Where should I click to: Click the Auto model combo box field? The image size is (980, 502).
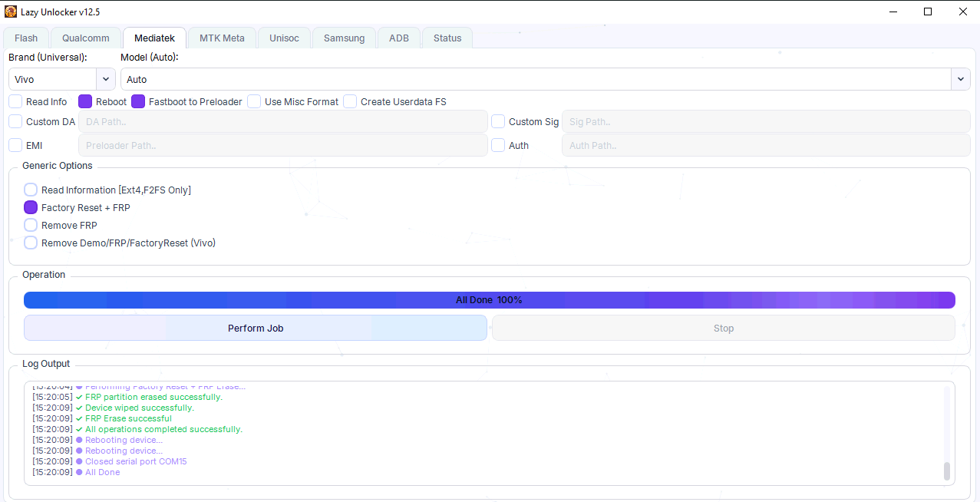pos(546,79)
